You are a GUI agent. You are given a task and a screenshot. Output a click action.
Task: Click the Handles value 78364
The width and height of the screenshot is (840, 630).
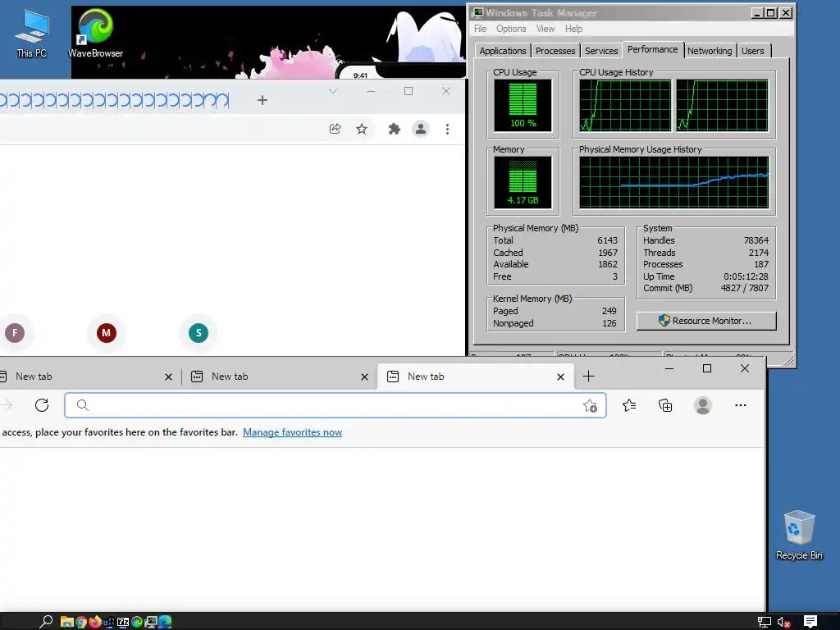[756, 240]
